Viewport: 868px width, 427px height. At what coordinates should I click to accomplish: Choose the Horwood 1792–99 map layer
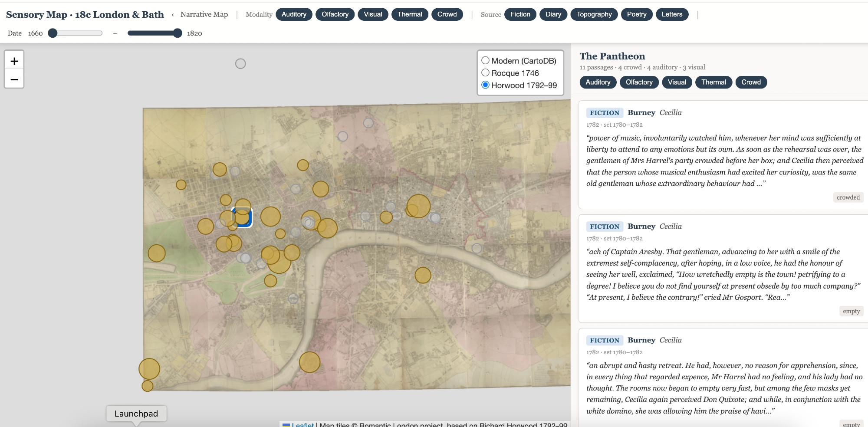(486, 85)
